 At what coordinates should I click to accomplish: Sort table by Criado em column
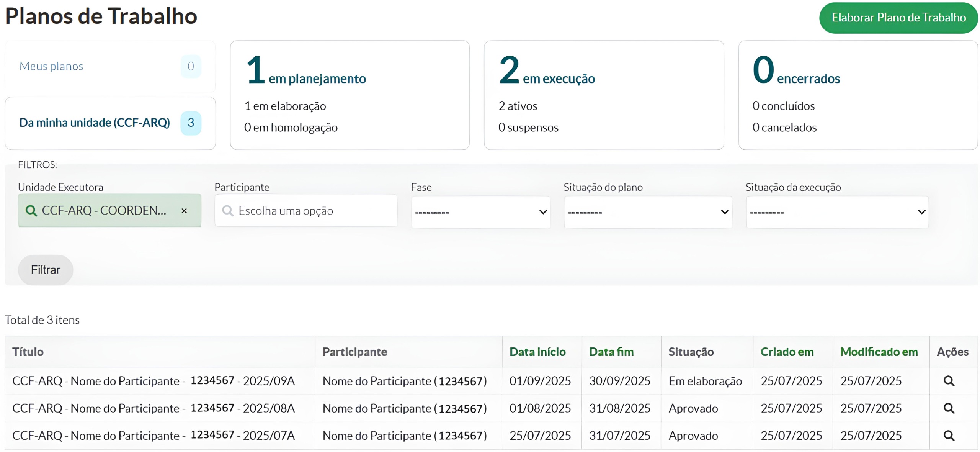(x=787, y=352)
